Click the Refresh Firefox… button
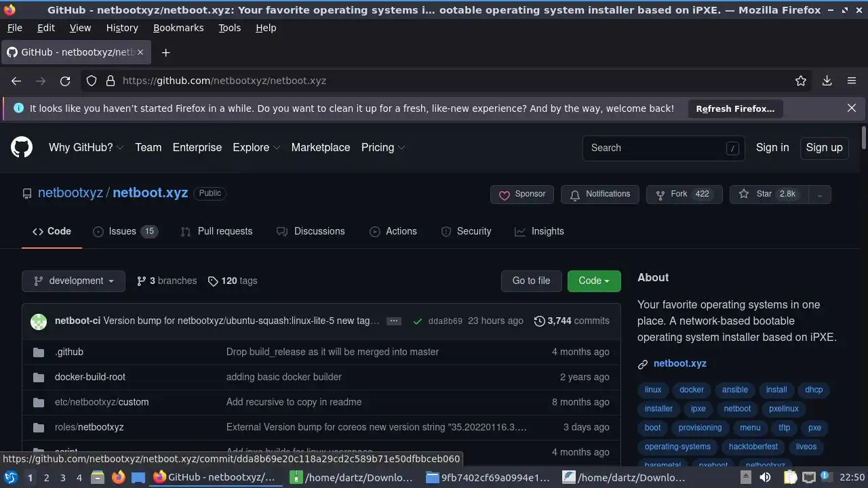Viewport: 868px width, 488px height. [735, 108]
